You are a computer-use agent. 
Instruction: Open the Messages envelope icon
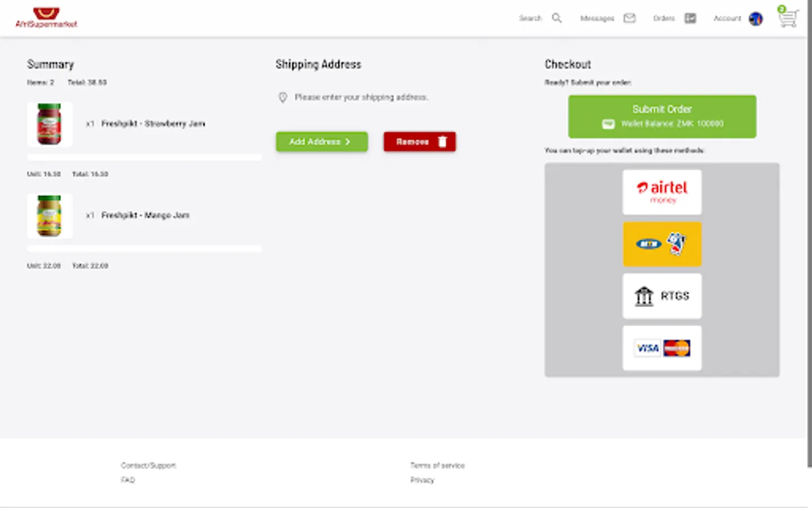coord(629,18)
